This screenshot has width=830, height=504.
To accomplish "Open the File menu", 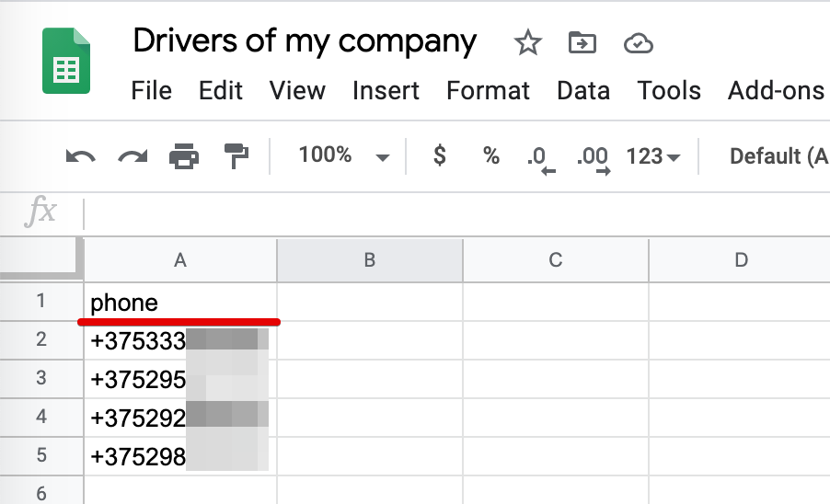I will tap(151, 90).
